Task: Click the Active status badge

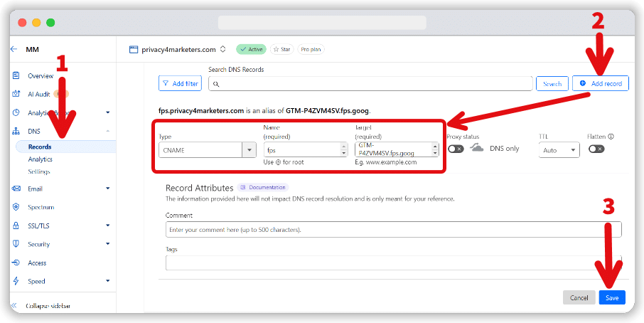Action: (x=252, y=49)
